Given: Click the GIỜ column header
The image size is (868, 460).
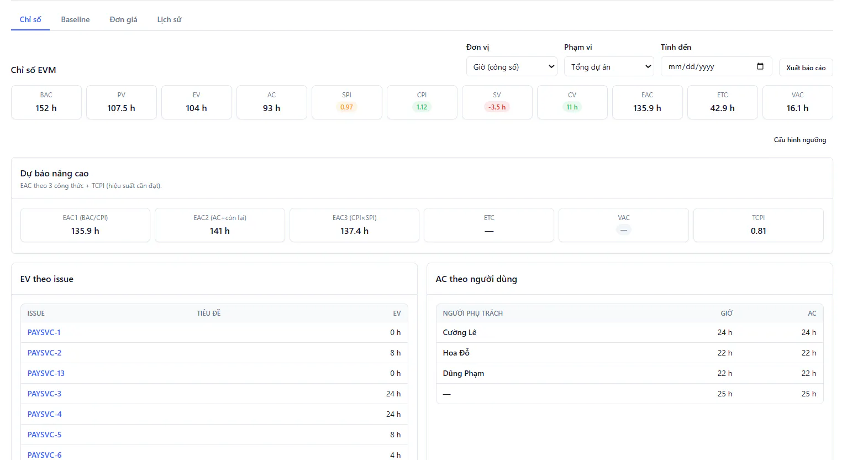Looking at the screenshot, I should click(x=726, y=313).
